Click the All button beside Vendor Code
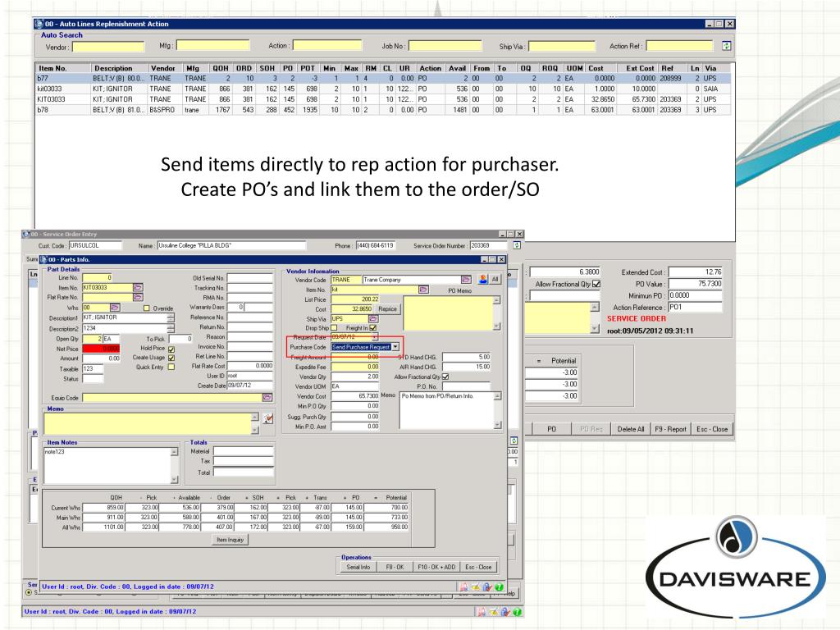 point(495,279)
